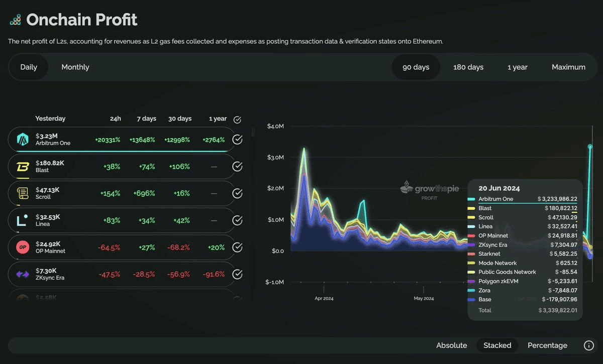Set the timeframe to Maximum
Screen dimensions: 603x364
coord(568,67)
